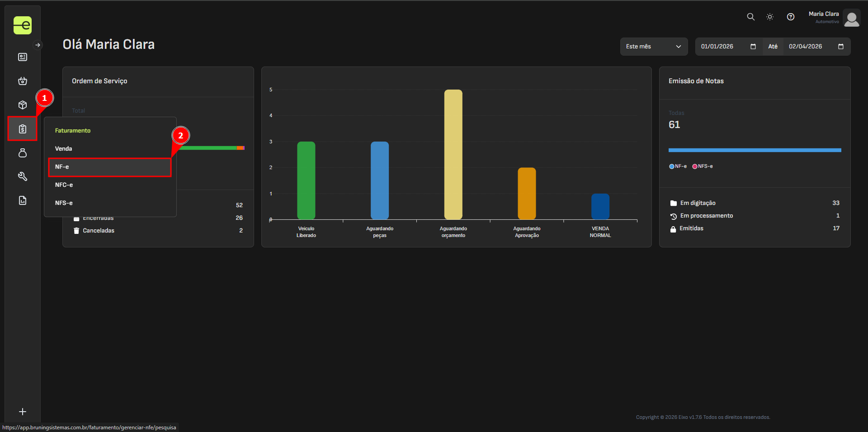
Task: Choose NFS-e from Faturamento menu
Action: click(x=64, y=203)
